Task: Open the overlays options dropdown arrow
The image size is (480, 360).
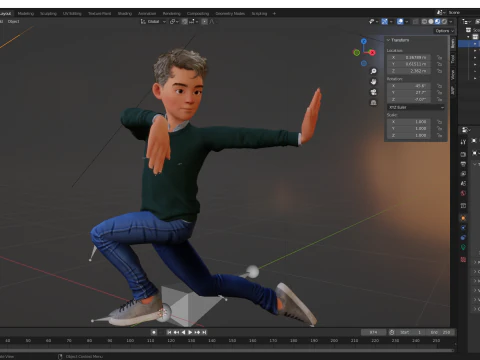Action: pyautogui.click(x=407, y=21)
